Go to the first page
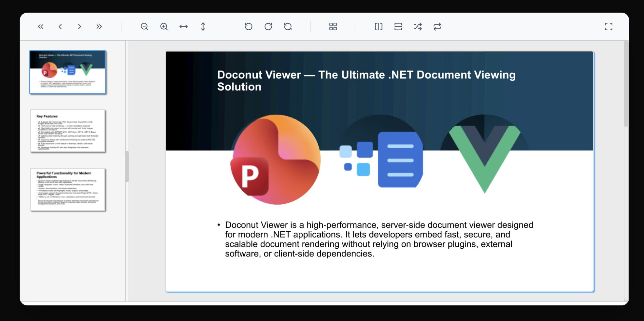 pos(41,27)
